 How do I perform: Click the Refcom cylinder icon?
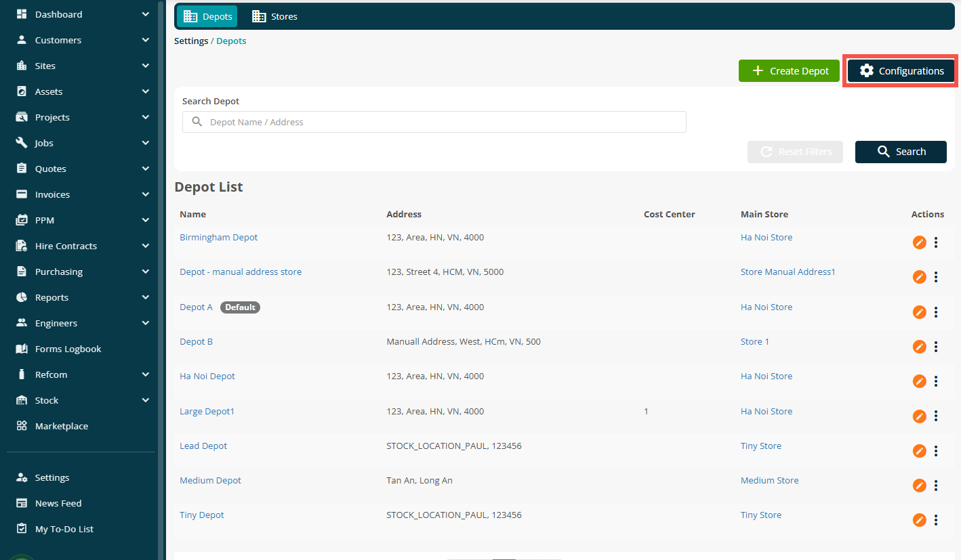tap(22, 374)
